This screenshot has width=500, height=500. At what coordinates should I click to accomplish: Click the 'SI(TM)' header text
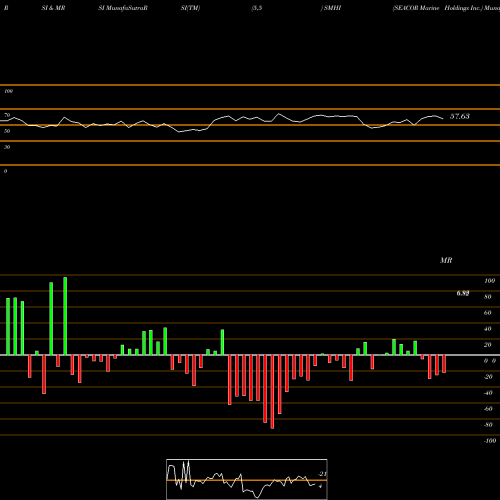[x=190, y=8]
